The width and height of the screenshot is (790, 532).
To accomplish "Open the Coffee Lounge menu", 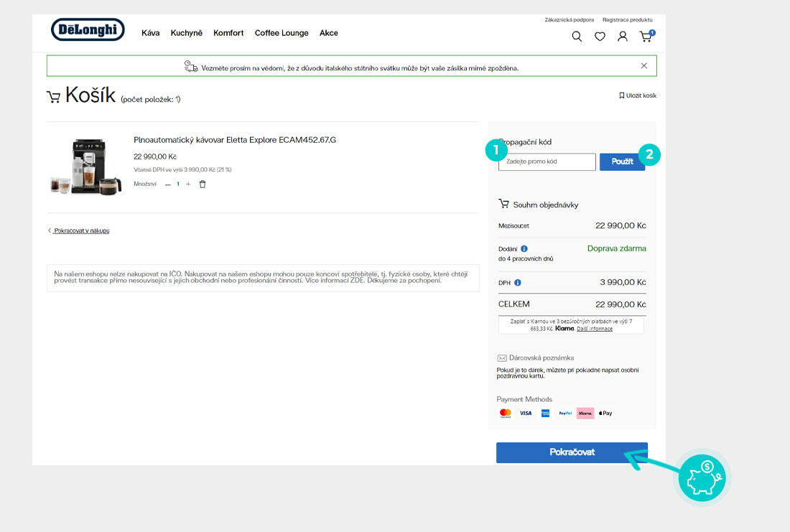I will [x=282, y=33].
